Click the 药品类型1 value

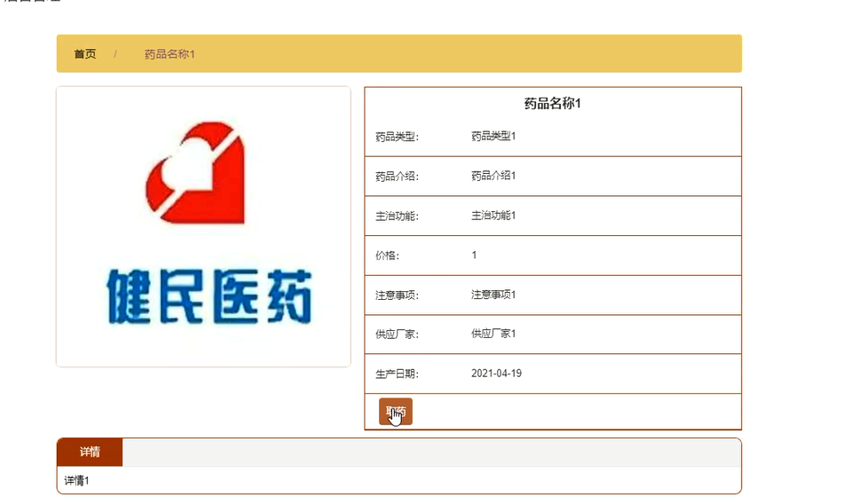click(493, 136)
